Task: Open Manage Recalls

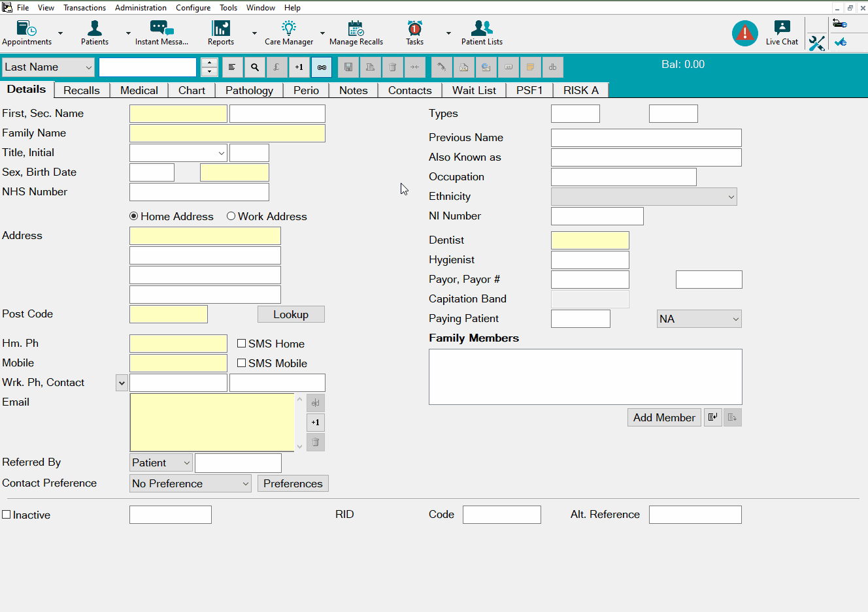Action: point(356,33)
